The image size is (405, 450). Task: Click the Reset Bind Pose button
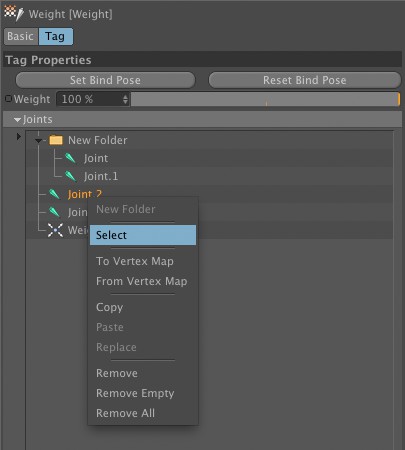coord(305,80)
